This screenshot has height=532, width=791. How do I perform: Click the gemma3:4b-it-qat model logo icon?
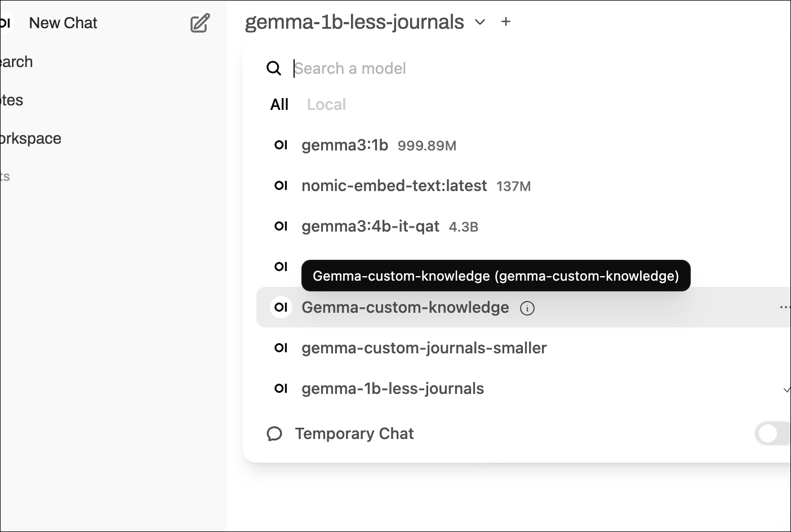point(281,226)
